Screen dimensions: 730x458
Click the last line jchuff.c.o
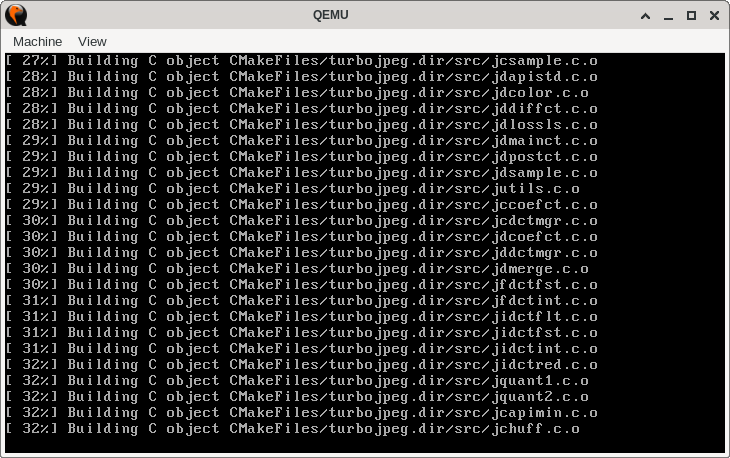pyautogui.click(x=292, y=429)
